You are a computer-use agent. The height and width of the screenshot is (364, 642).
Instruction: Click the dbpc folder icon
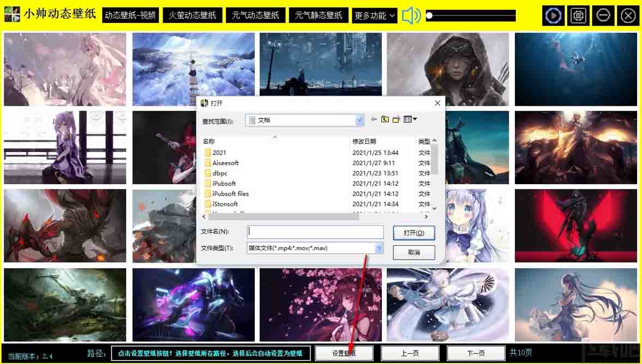(208, 173)
